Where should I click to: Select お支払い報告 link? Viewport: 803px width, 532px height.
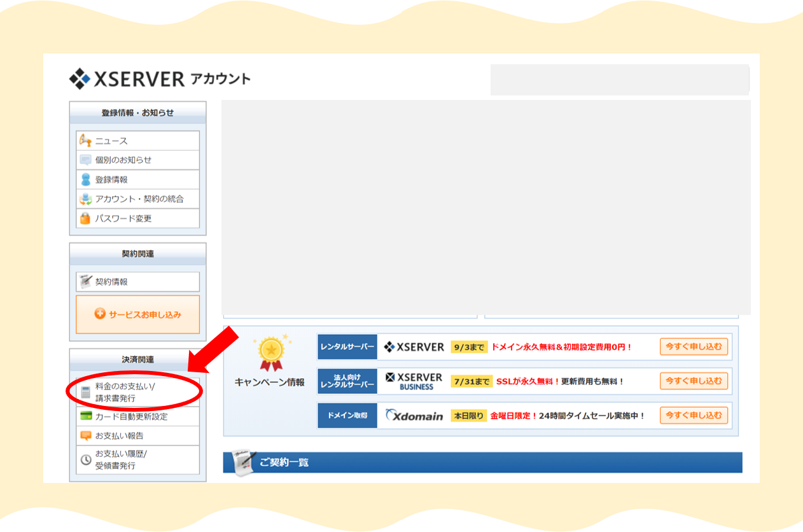tap(137, 436)
